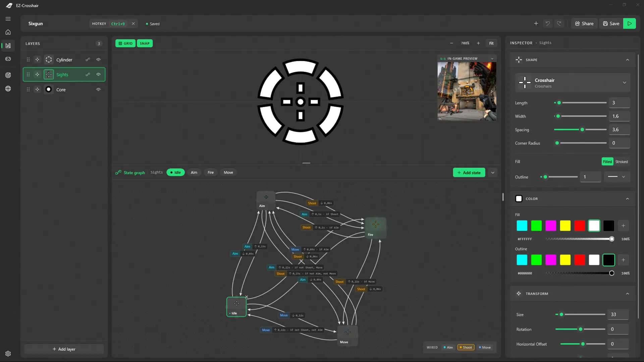Zoom out canvas with minus icon

451,43
